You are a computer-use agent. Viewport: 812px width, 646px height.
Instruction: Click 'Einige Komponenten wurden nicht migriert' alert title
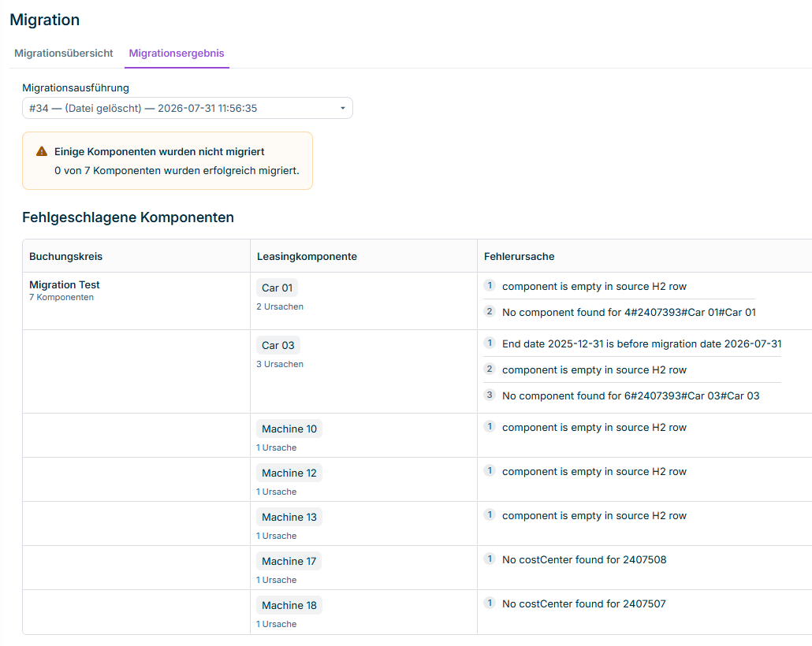pyautogui.click(x=159, y=152)
